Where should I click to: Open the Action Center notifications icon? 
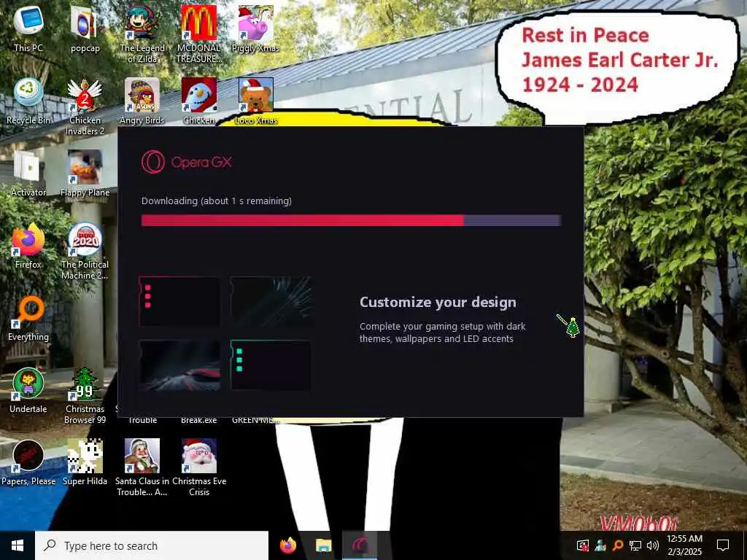[x=723, y=545]
